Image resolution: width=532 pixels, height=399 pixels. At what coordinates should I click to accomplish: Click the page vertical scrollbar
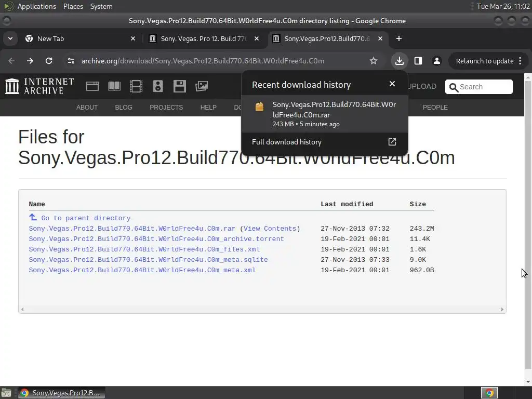[x=528, y=225]
